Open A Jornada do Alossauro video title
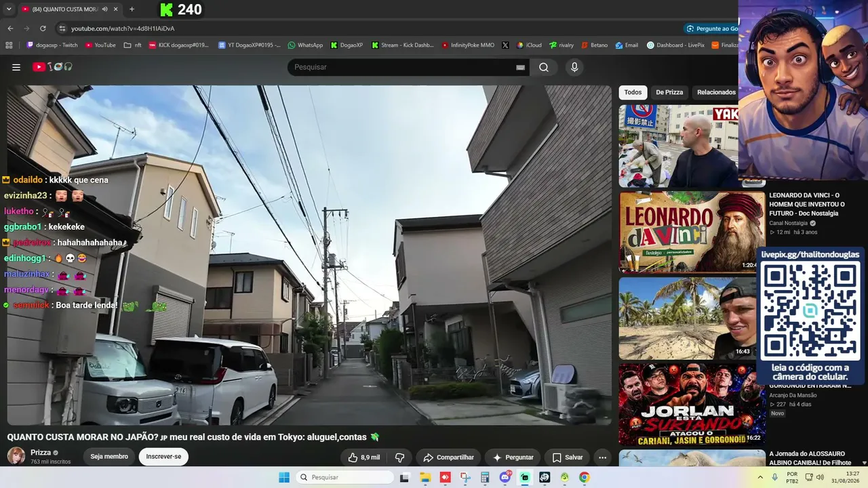The height and width of the screenshot is (488, 868). 810,458
